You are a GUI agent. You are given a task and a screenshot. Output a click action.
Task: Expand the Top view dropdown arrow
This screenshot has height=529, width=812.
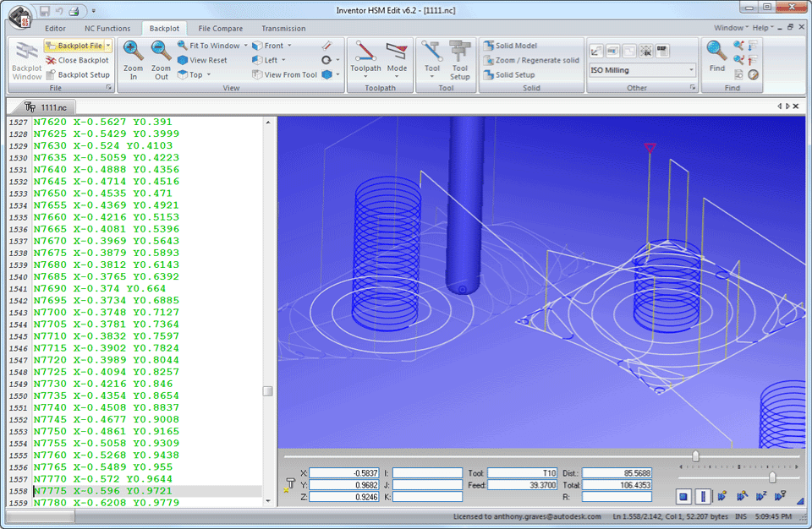click(209, 74)
